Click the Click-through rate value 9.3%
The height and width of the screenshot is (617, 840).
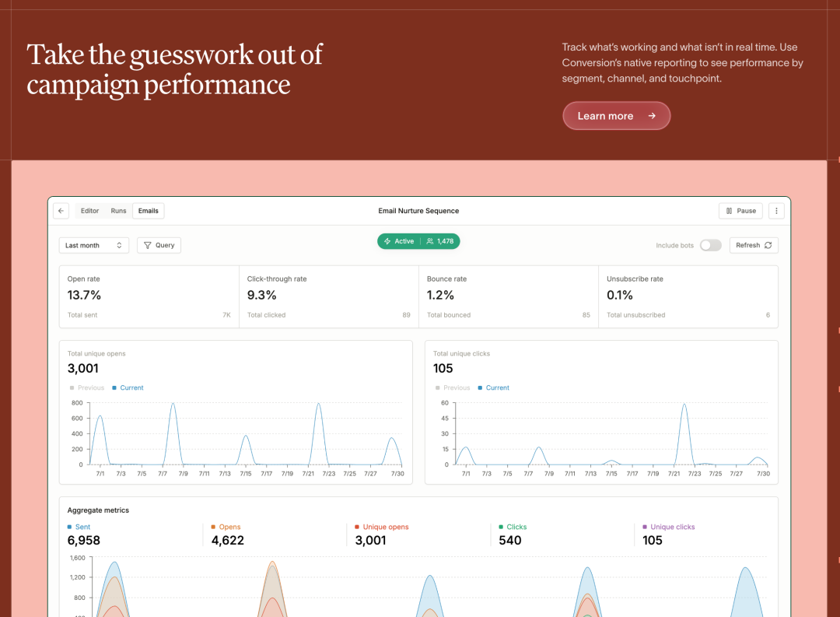pos(261,295)
